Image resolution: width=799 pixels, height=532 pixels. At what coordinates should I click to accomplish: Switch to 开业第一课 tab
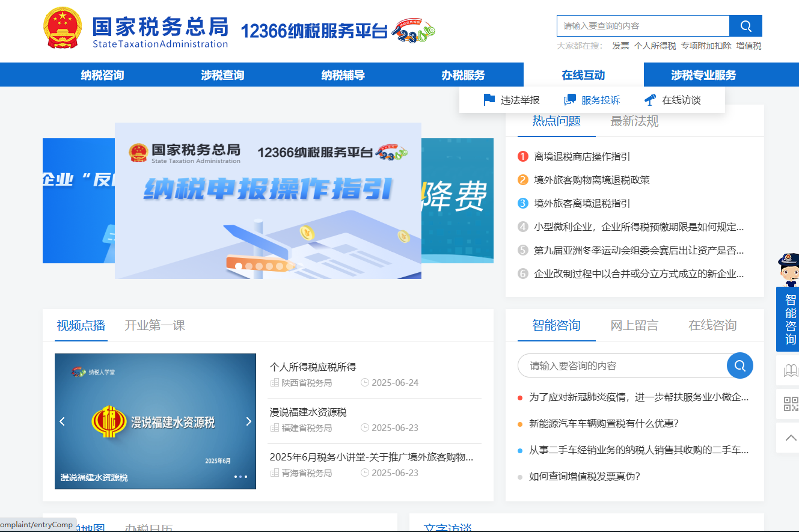155,325
